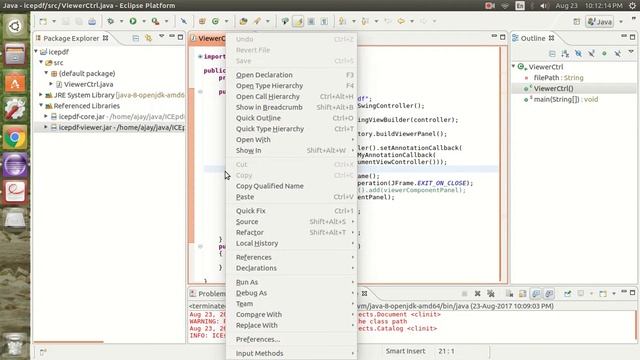Select ViewerCtrl.java in Package Explorer
640x360 pixels.
coord(89,84)
